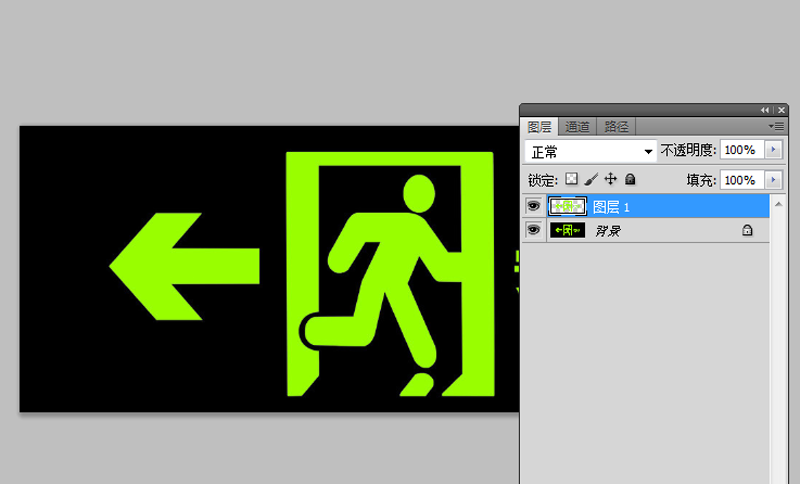Viewport: 800px width, 484px height.
Task: Switch to the 路径 tab
Action: [616, 126]
